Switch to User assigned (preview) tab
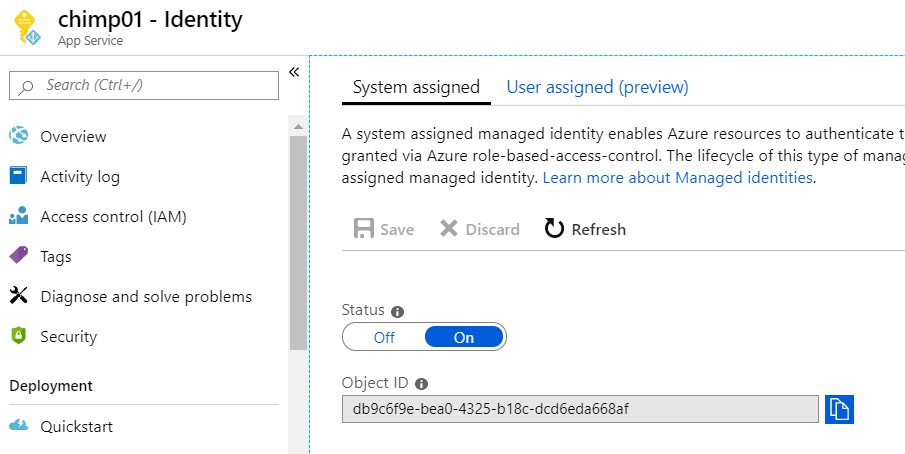Screen dimensions: 905x454 click(x=597, y=87)
